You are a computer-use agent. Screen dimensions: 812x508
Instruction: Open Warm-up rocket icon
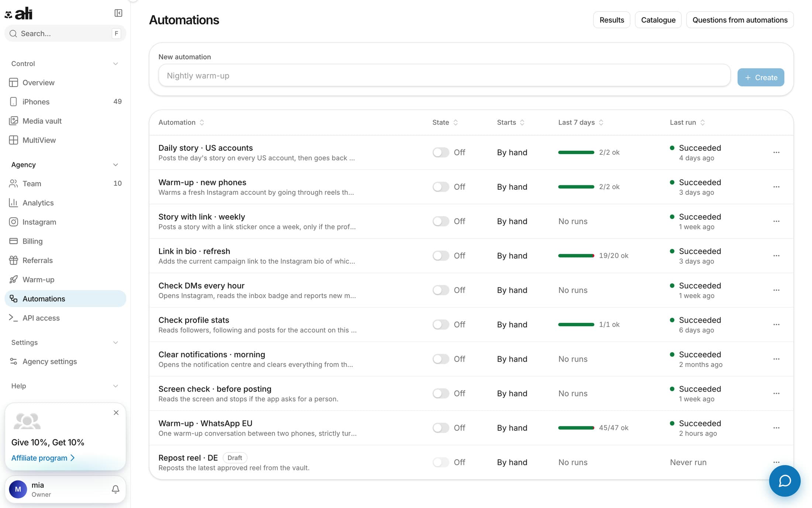[14, 280]
